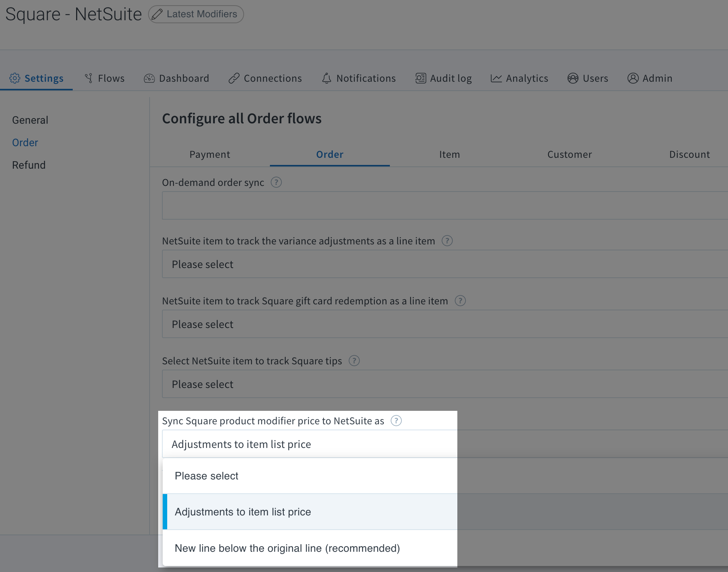The height and width of the screenshot is (572, 728).
Task: Go to the Dashboard tab
Action: [x=177, y=78]
